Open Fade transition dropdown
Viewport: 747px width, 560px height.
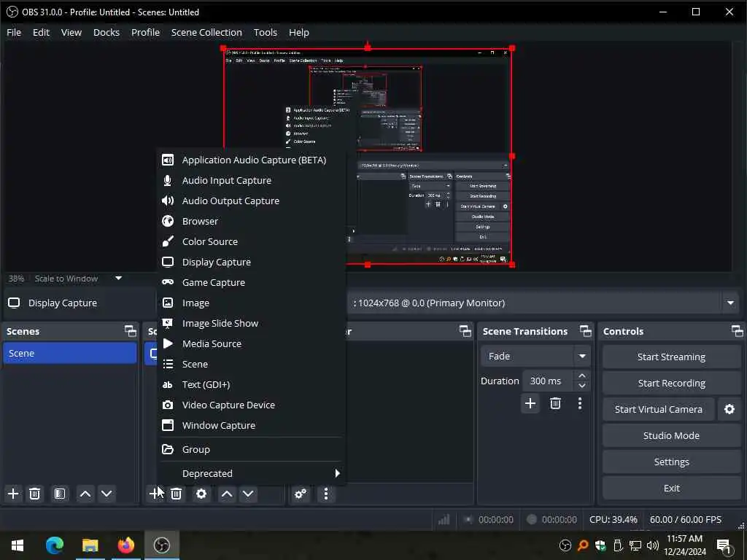[x=535, y=356]
